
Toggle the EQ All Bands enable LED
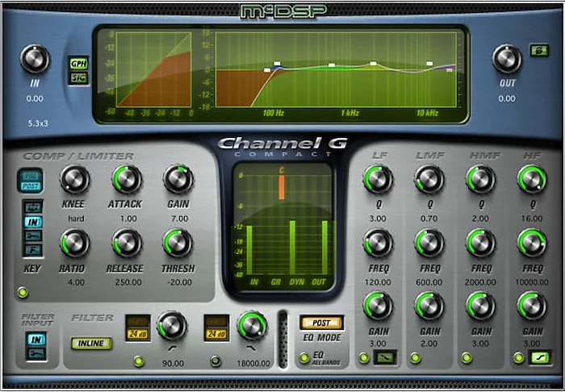click(305, 358)
